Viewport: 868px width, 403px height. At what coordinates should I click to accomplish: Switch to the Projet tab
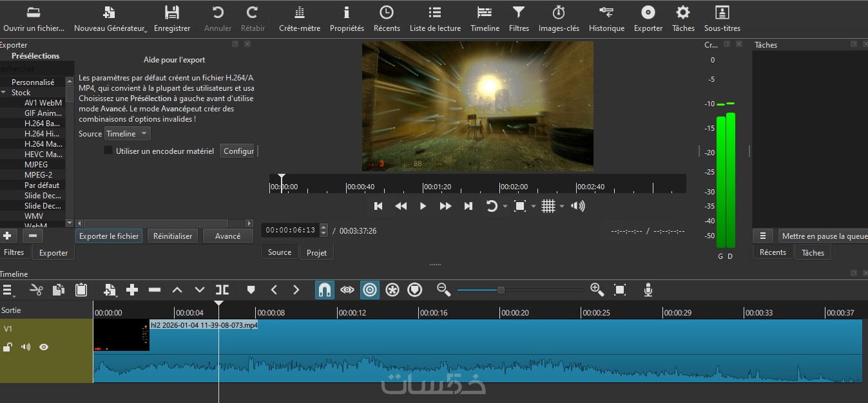(316, 252)
